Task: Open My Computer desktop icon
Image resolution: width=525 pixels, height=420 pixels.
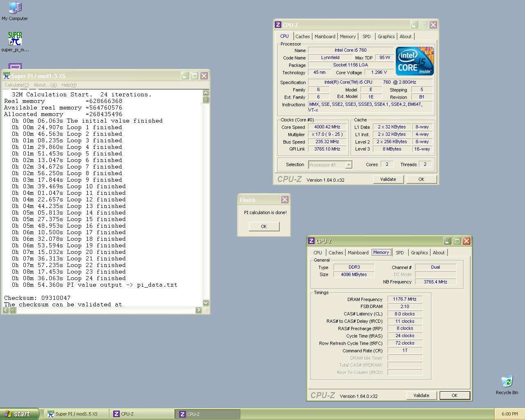Action: [15, 11]
